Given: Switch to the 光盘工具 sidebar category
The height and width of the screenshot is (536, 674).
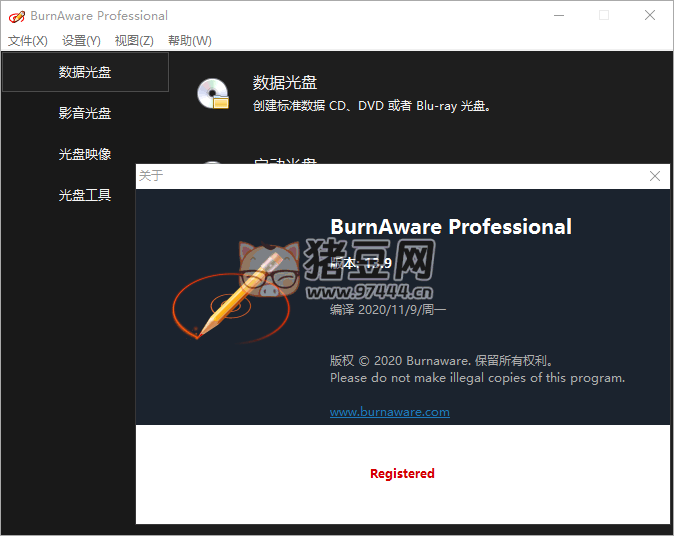Looking at the screenshot, I should [x=85, y=195].
